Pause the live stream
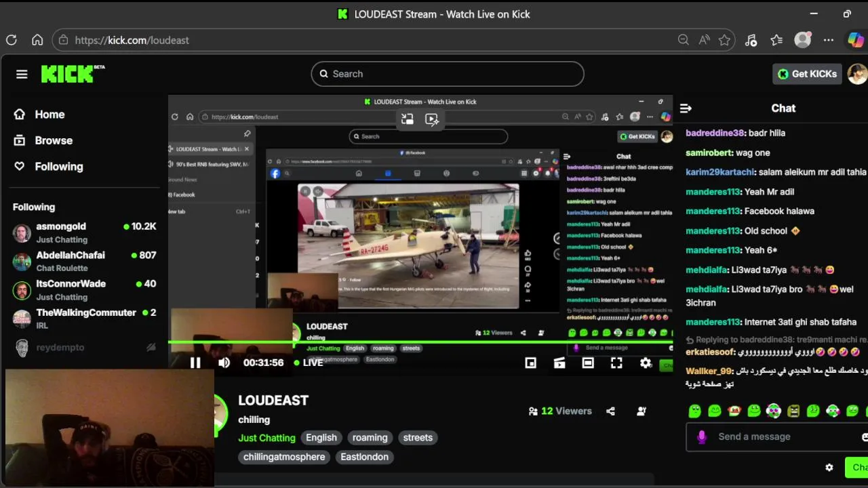The width and height of the screenshot is (868, 488). click(195, 363)
